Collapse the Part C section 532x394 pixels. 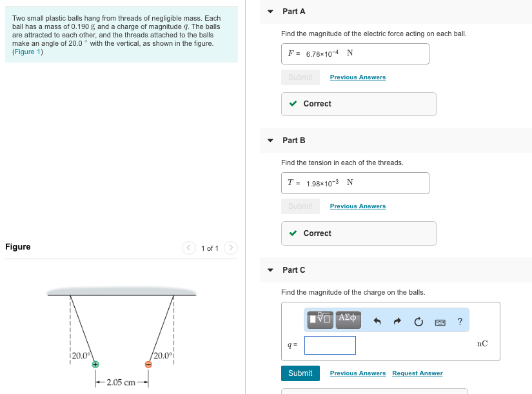(271, 270)
